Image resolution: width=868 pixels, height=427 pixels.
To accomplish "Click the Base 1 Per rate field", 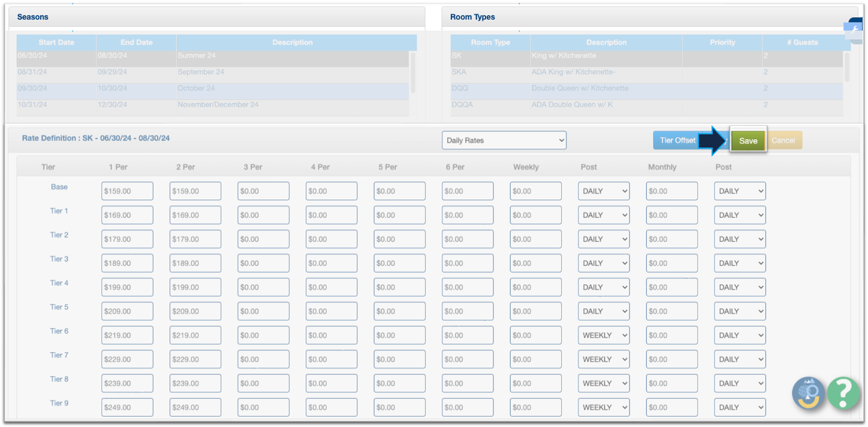I will coord(128,191).
